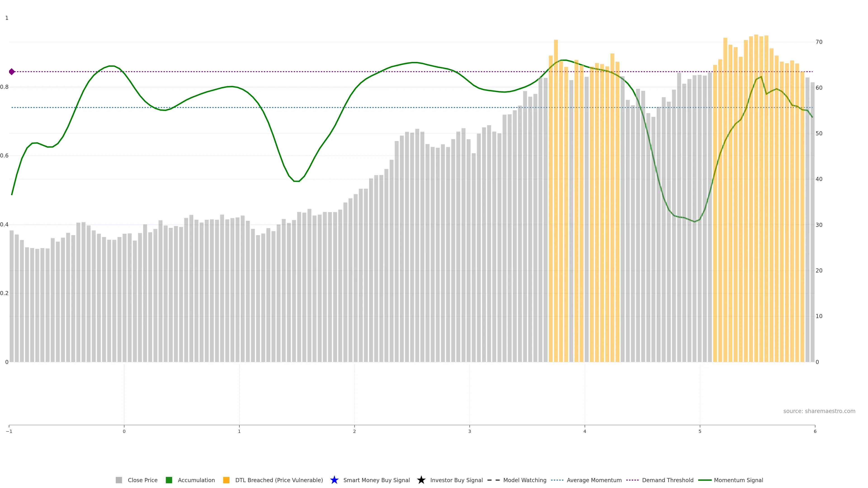Click the x-axis tick label 4
The image size is (868, 488).
(585, 432)
